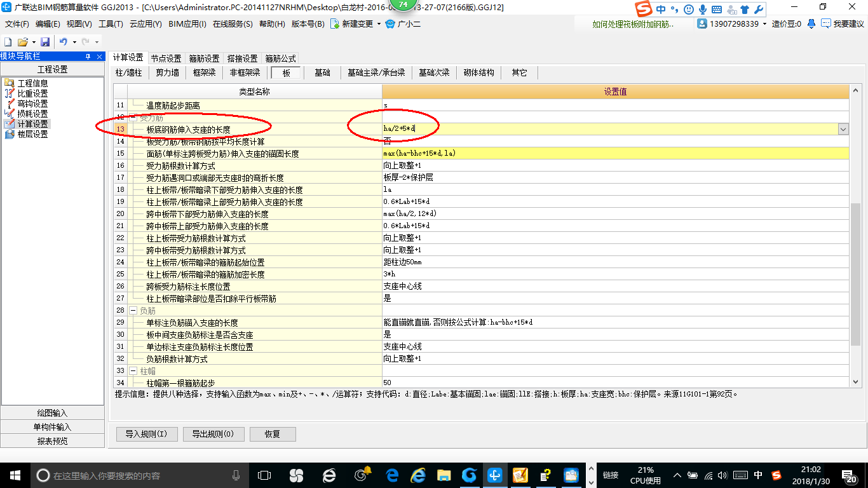Image resolution: width=868 pixels, height=488 pixels.
Task: Collapse the 柱帽 group row
Action: click(133, 370)
